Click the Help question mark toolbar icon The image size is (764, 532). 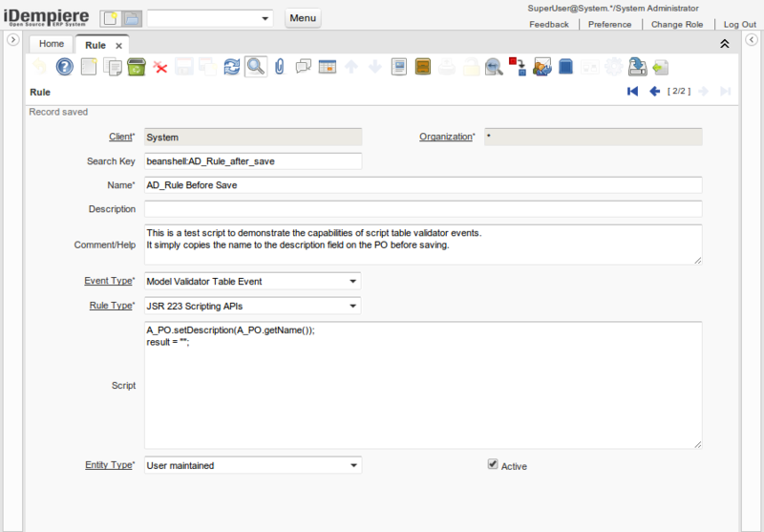[x=65, y=67]
